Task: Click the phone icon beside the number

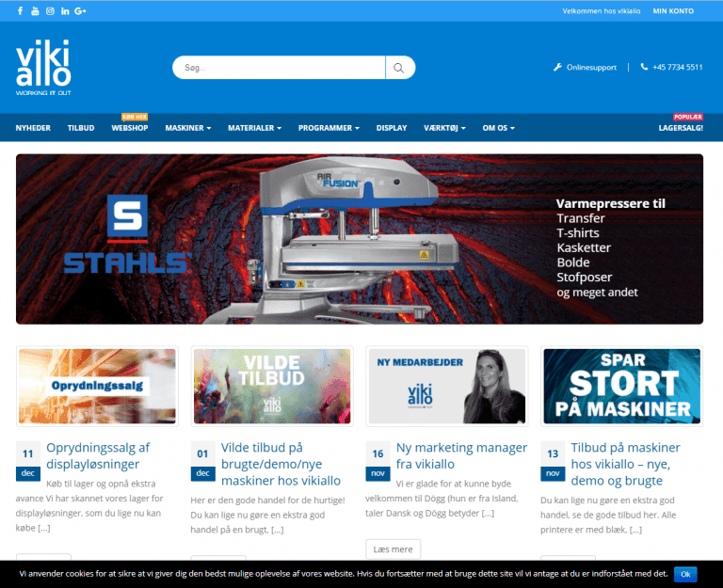Action: (x=644, y=67)
